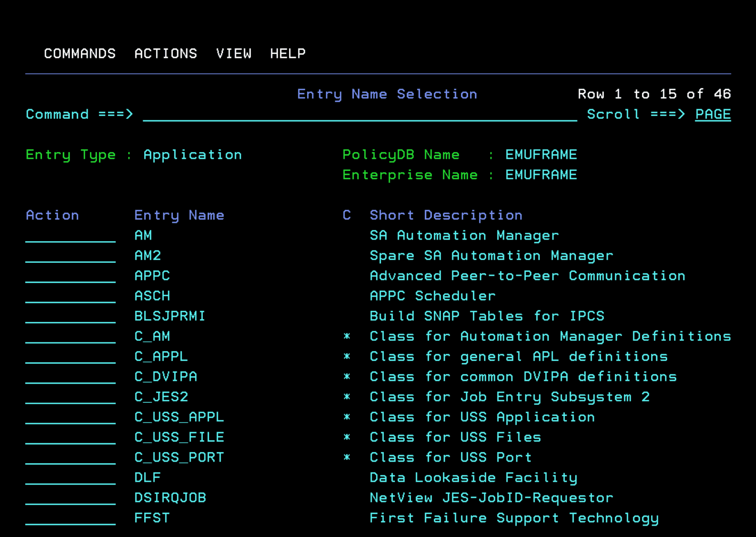Open the VIEW menu

[234, 53]
